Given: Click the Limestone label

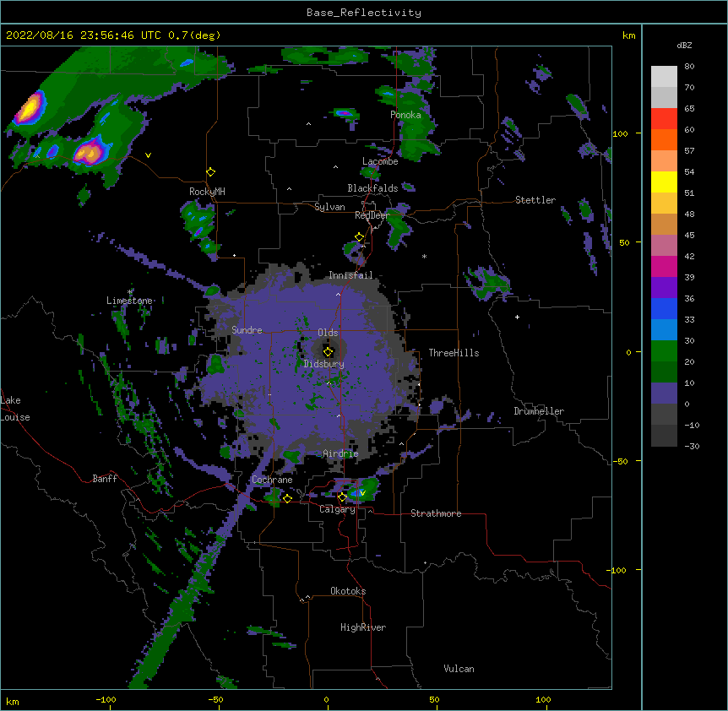Looking at the screenshot, I should point(129,301).
